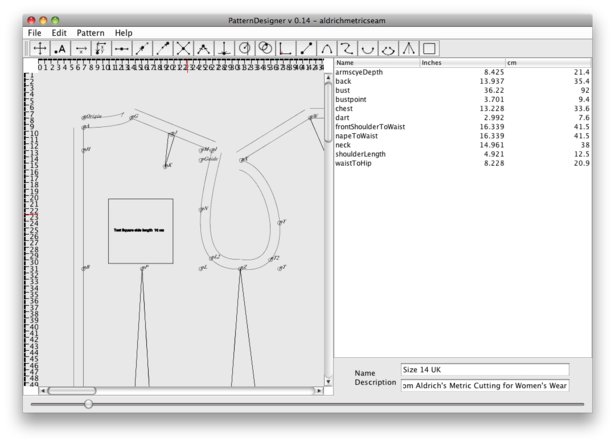Select the back measurement row

coord(462,81)
